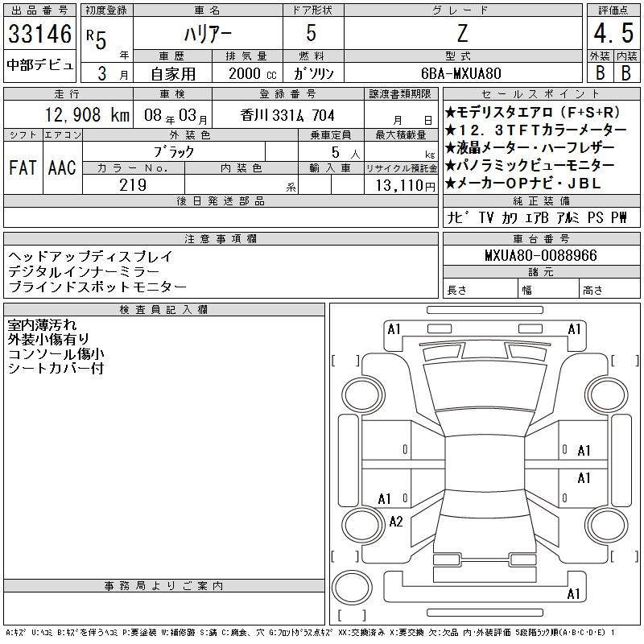Click the model code 6BA-MXUA80

[460, 73]
